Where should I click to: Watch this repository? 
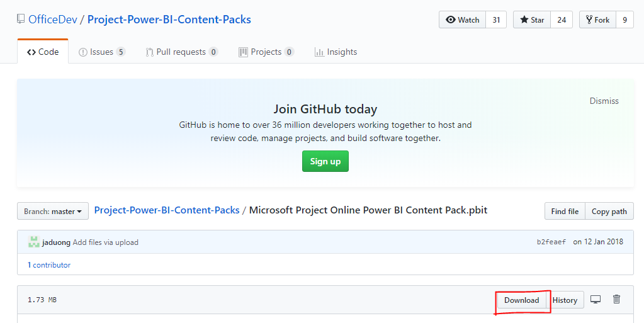pyautogui.click(x=463, y=20)
